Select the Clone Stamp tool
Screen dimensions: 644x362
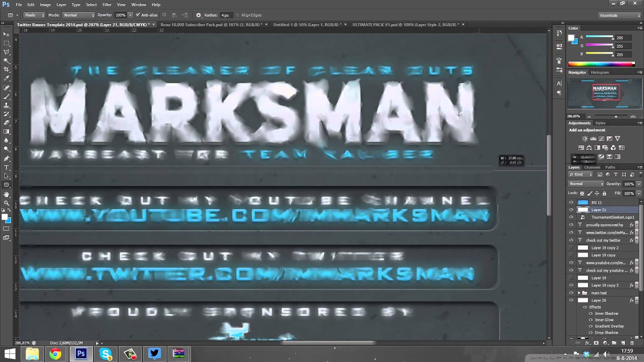pyautogui.click(x=7, y=105)
